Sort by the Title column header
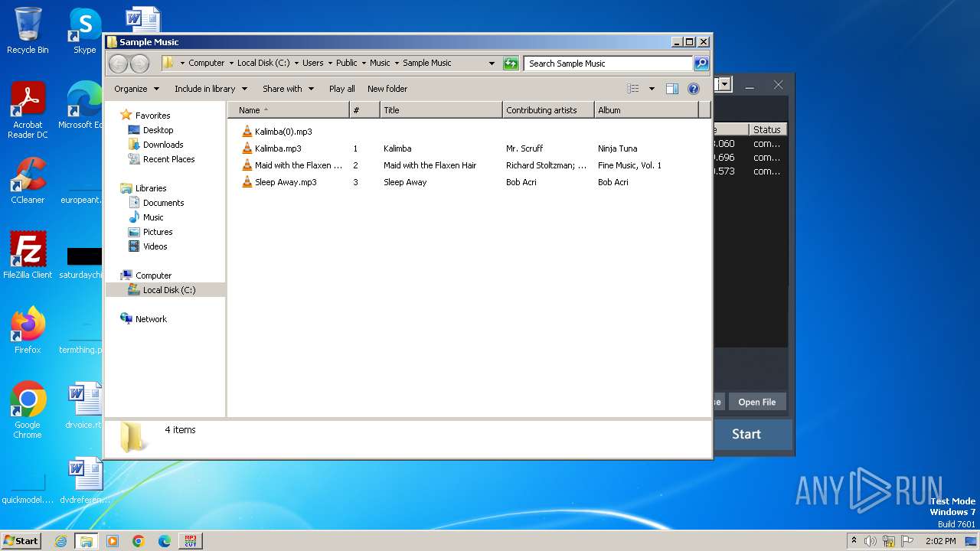980x551 pixels. tap(441, 110)
